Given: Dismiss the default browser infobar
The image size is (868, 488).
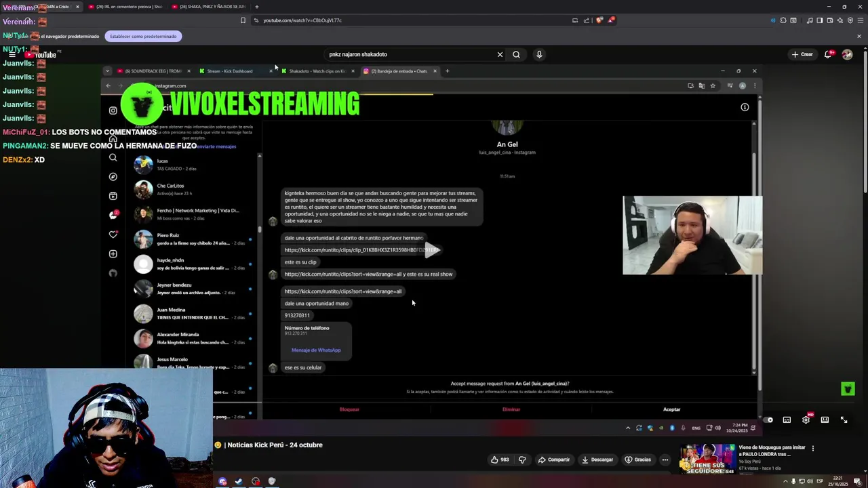Looking at the screenshot, I should [859, 36].
